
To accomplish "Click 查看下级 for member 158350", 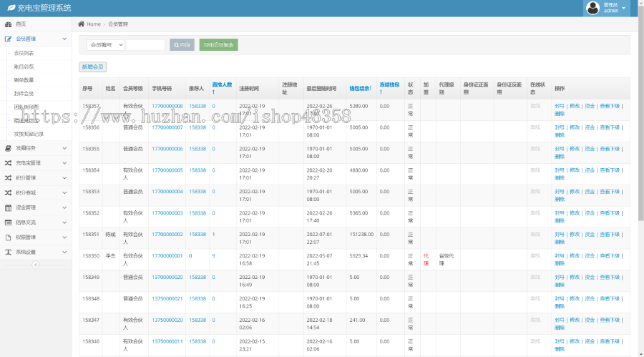I will [610, 255].
